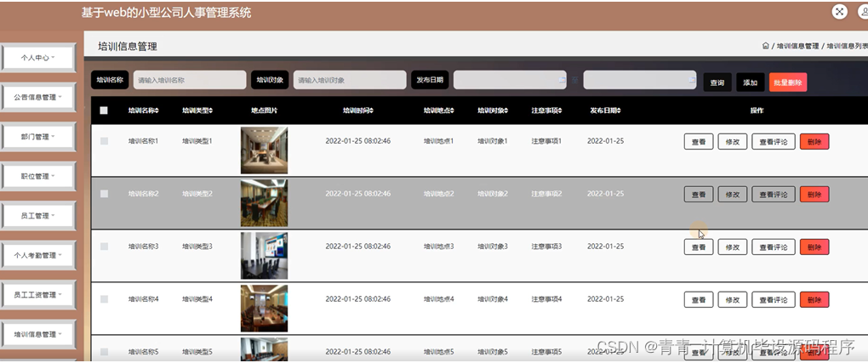Screen dimensions: 868x363
Task: Select the 培训地点2 cell text
Action: [x=438, y=194]
